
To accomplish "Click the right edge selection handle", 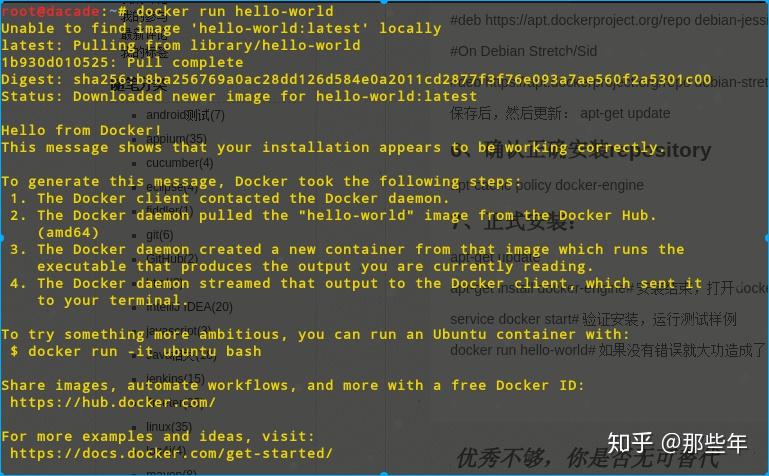I will click(x=767, y=238).
